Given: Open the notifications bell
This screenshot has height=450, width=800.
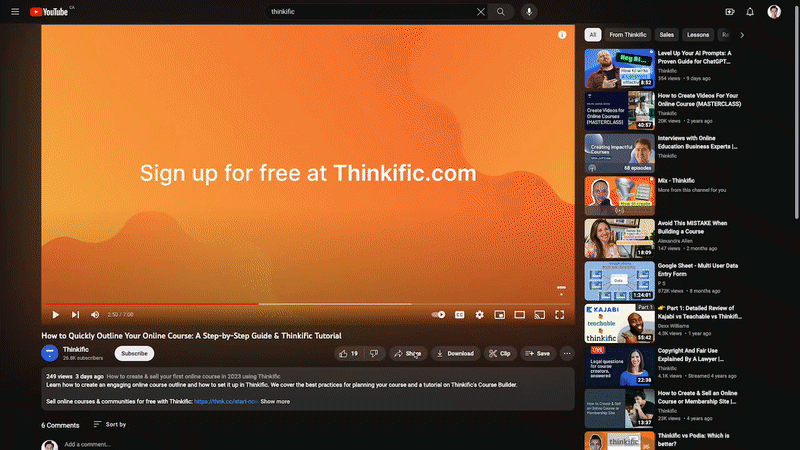Looking at the screenshot, I should click(750, 12).
